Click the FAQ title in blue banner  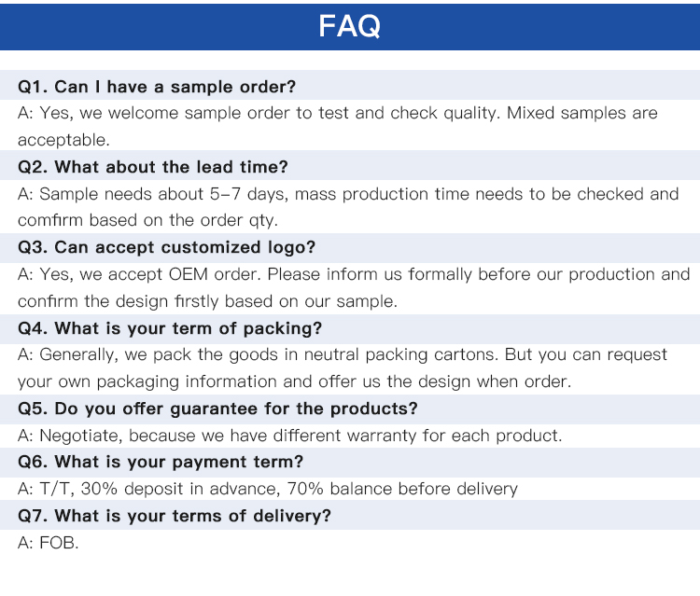tap(349, 26)
